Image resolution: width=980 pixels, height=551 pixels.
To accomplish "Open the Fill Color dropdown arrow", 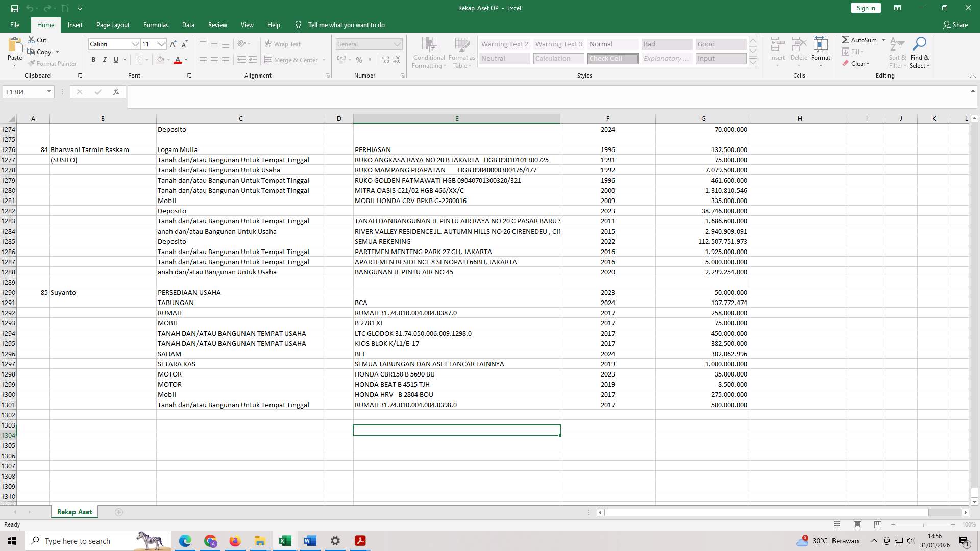I will tap(169, 60).
